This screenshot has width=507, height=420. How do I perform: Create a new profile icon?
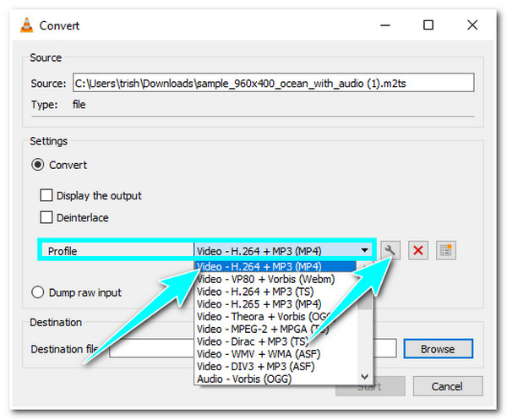446,250
